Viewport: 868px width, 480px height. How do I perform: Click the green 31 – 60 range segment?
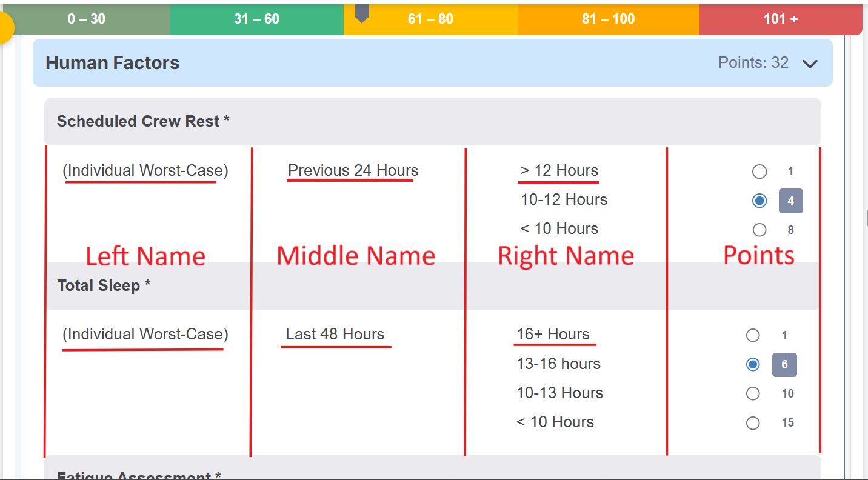coord(256,19)
